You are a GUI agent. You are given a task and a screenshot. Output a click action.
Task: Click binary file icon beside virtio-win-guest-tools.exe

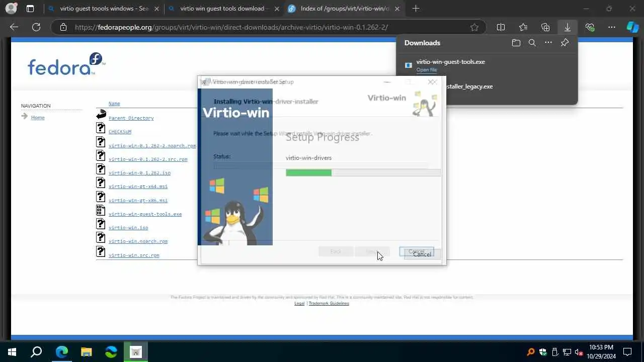click(x=101, y=210)
